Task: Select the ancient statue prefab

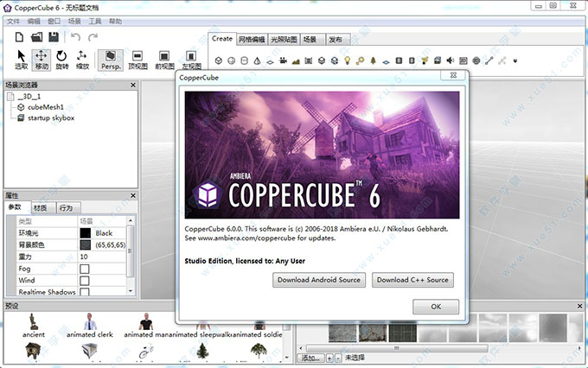Action: coord(34,326)
